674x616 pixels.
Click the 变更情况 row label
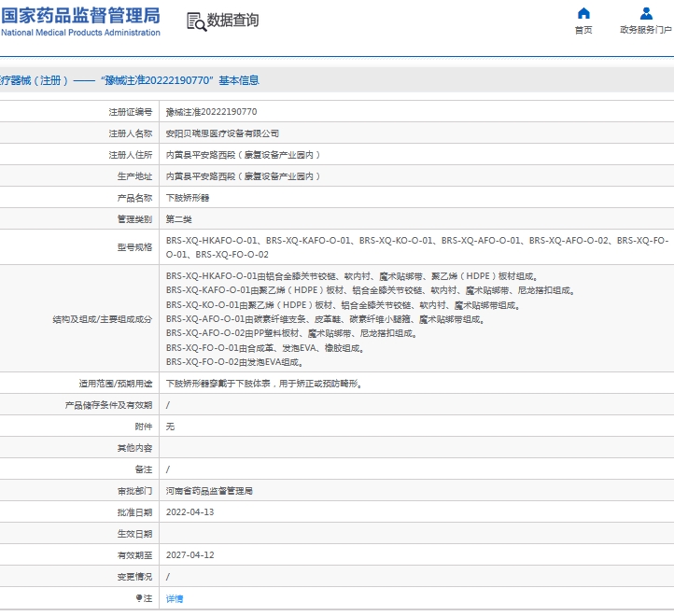[135, 577]
